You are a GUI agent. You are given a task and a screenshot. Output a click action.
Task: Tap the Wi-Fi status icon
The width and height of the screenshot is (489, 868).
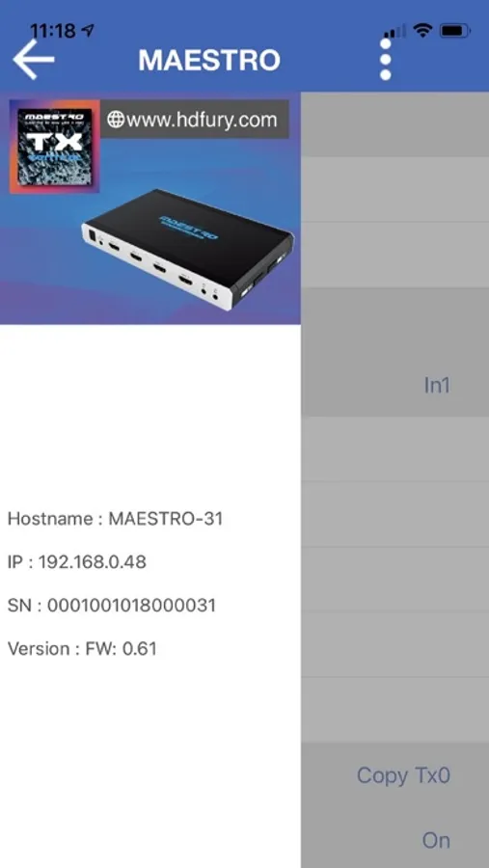point(422,31)
